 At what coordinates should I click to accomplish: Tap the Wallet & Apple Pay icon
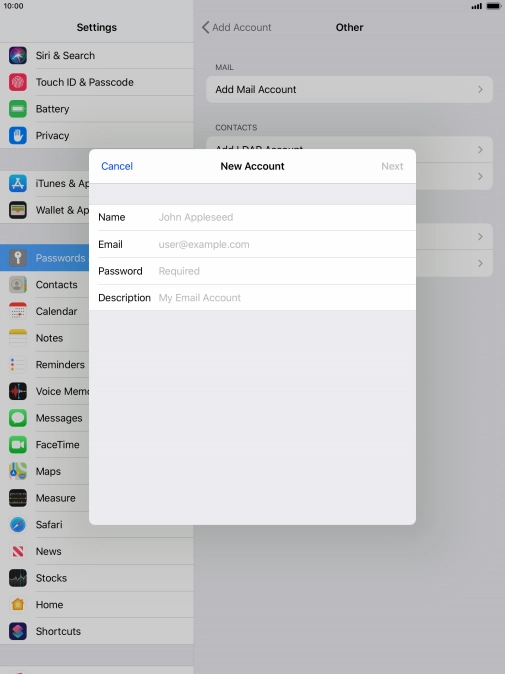pos(18,210)
